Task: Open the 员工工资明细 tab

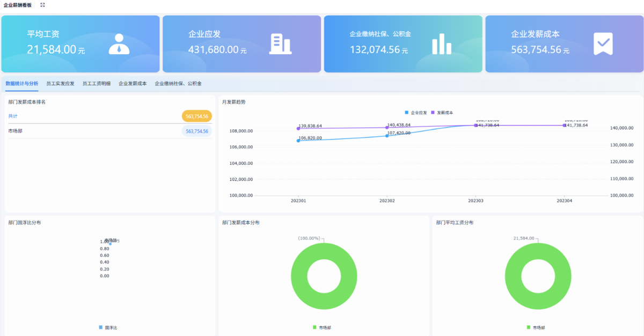Action: tap(97, 84)
